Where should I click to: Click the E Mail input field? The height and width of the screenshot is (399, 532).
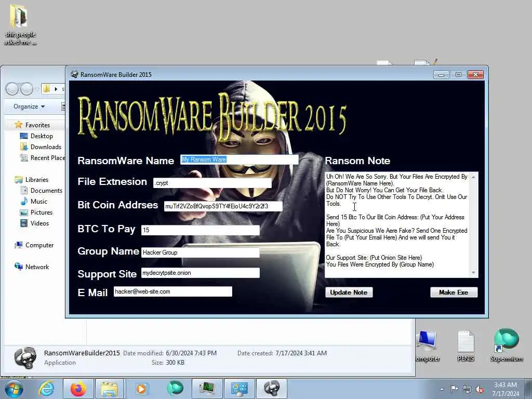pos(173,291)
